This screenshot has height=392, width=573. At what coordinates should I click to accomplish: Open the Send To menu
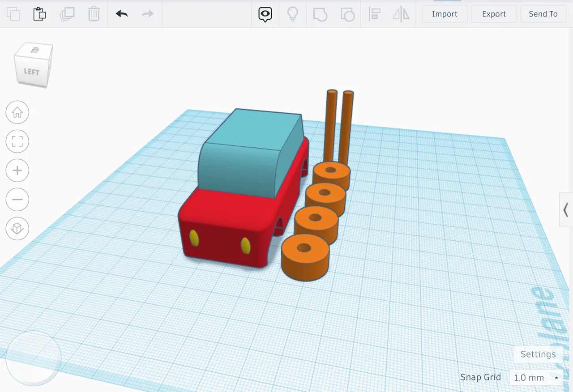tap(543, 14)
